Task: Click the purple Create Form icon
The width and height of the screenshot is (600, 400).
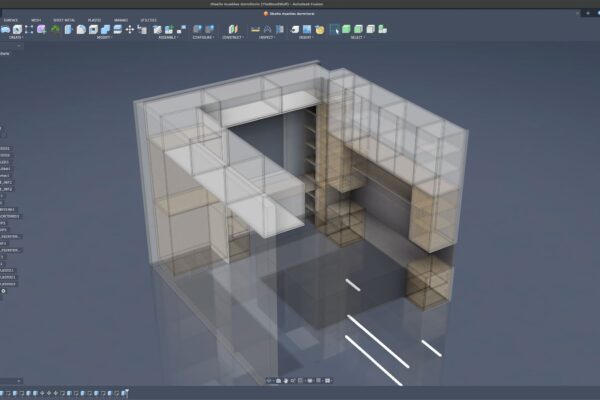Action: [41, 29]
